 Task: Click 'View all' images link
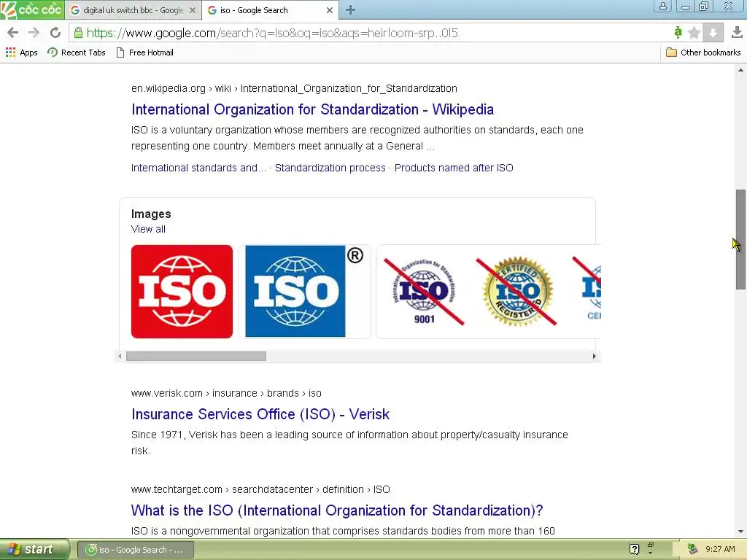tap(148, 229)
